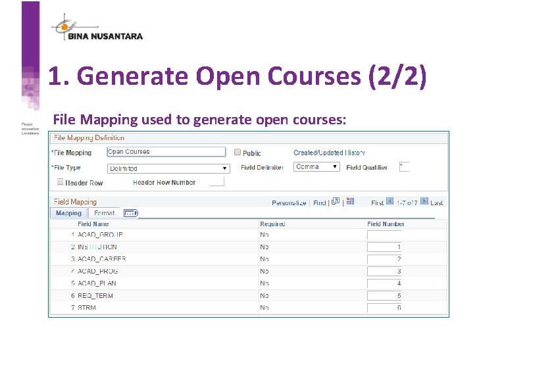Open the Field Delimiter dropdown showing Comma
Image resolution: width=554 pixels, height=392 pixels.
click(x=316, y=166)
